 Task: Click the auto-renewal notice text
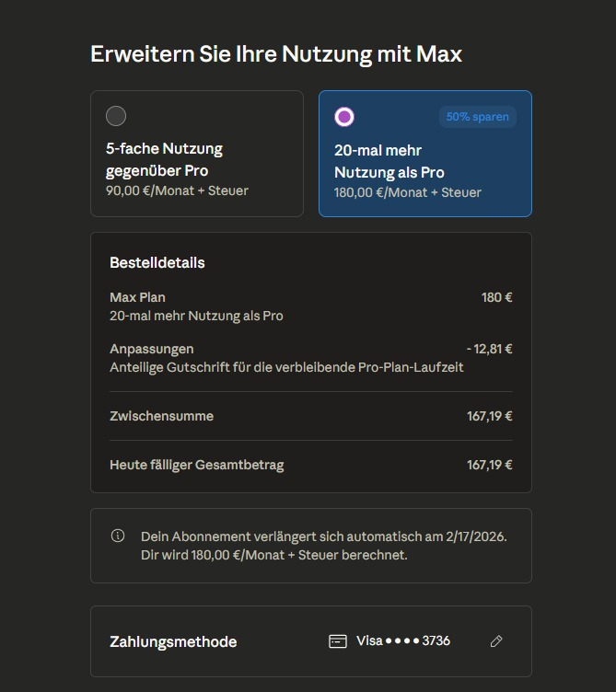[x=322, y=545]
